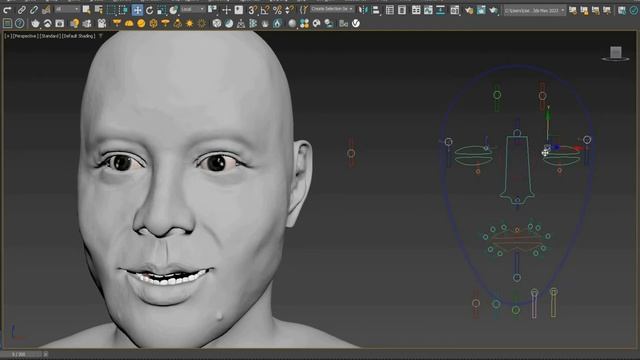Select the Select and Move tool

pyautogui.click(x=137, y=10)
